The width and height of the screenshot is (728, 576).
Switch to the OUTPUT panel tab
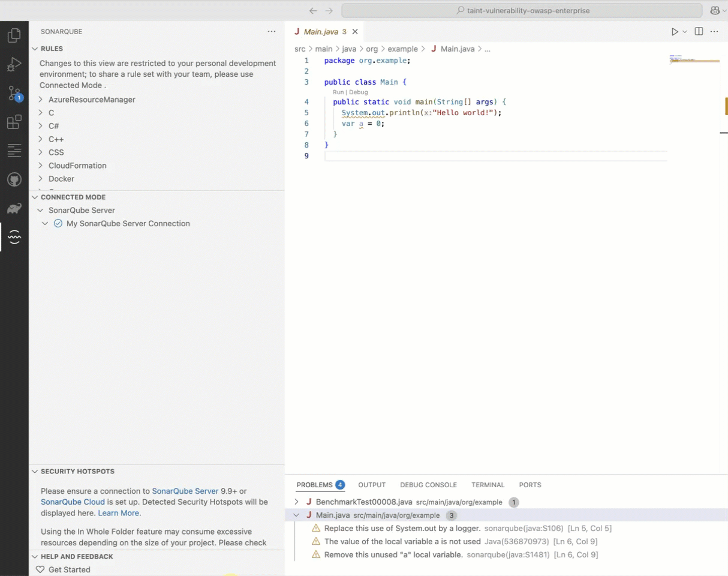click(x=372, y=485)
